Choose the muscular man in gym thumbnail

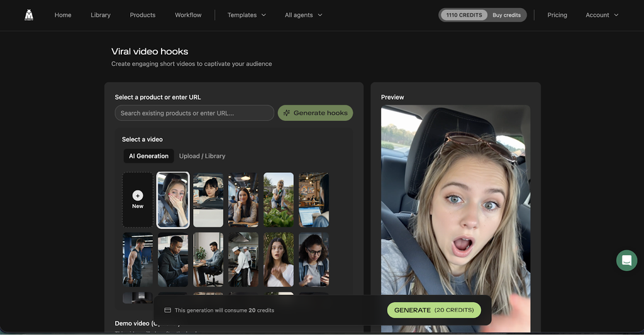(138, 260)
